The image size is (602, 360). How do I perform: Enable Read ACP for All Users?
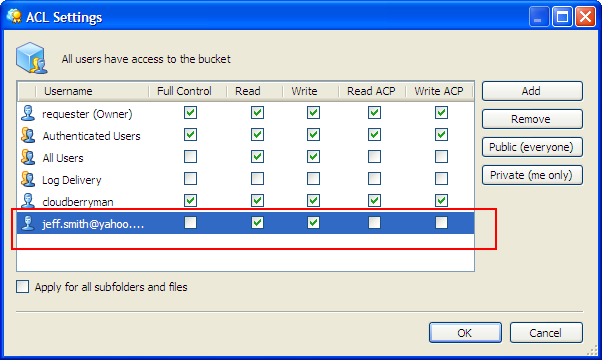tap(374, 157)
